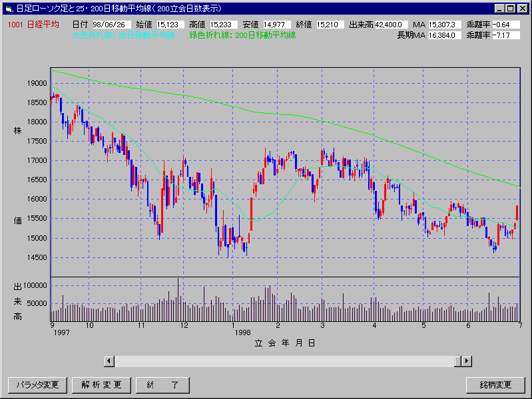Select the 出来高 value 42,400.0
The image size is (532, 399).
(392, 25)
